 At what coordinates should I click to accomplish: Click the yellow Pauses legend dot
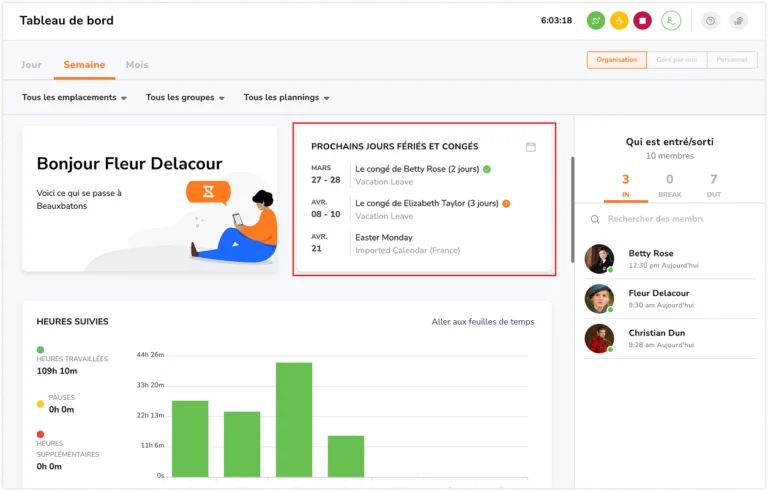point(40,404)
